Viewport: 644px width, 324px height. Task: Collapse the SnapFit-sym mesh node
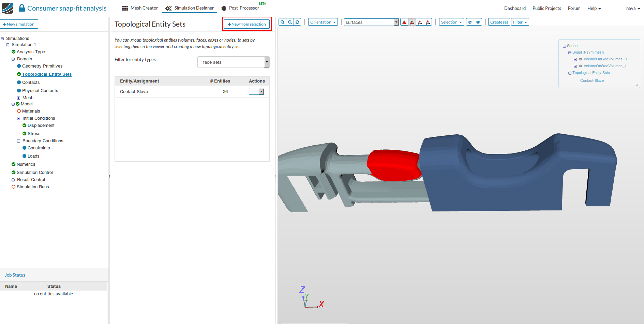point(570,53)
